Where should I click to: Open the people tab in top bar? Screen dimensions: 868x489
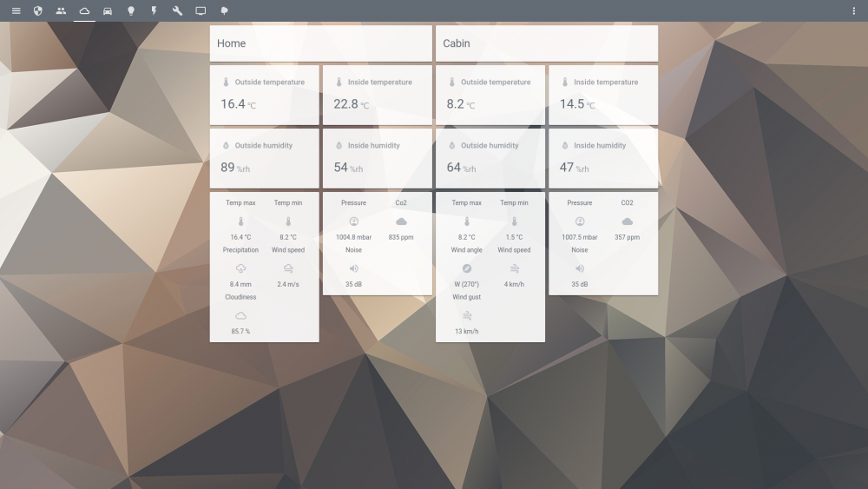click(61, 10)
